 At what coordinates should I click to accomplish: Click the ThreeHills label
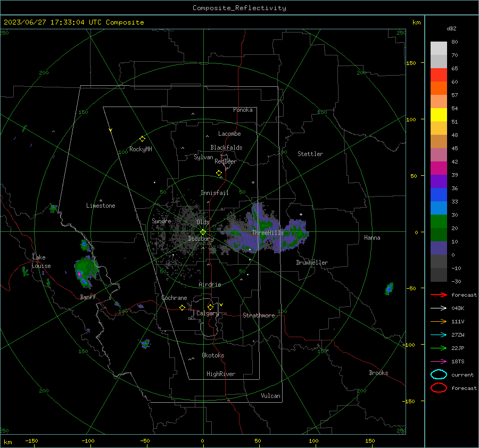[268, 233]
